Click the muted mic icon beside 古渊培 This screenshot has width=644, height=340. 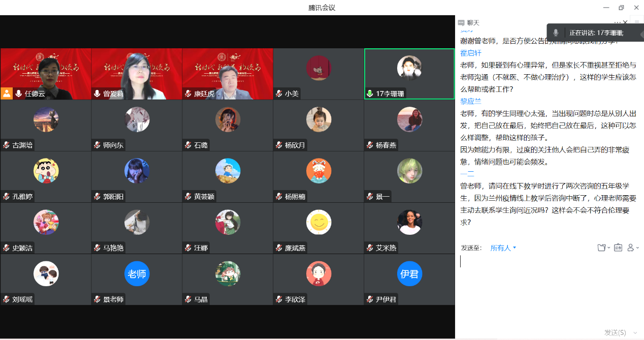[x=7, y=145]
